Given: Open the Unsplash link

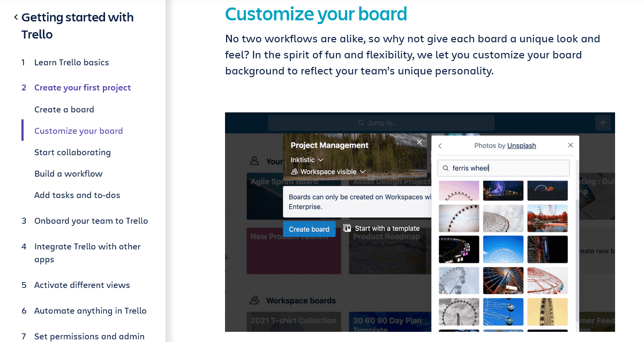Looking at the screenshot, I should (x=521, y=146).
